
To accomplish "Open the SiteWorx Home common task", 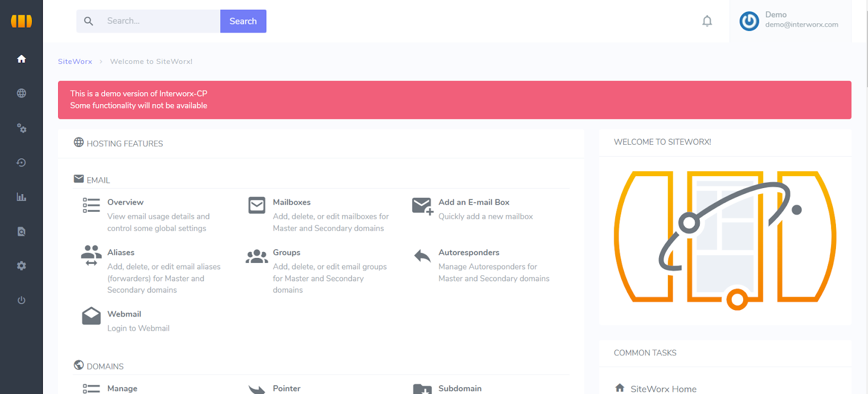I will 663,389.
